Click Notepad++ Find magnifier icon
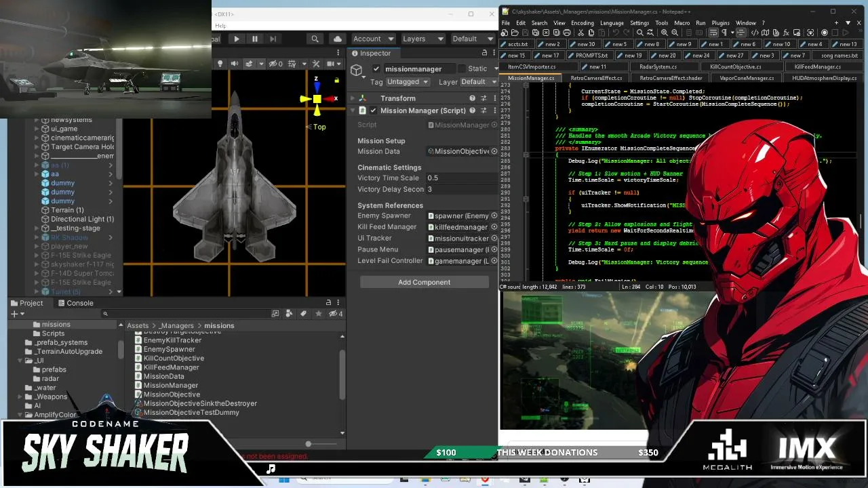 point(639,33)
